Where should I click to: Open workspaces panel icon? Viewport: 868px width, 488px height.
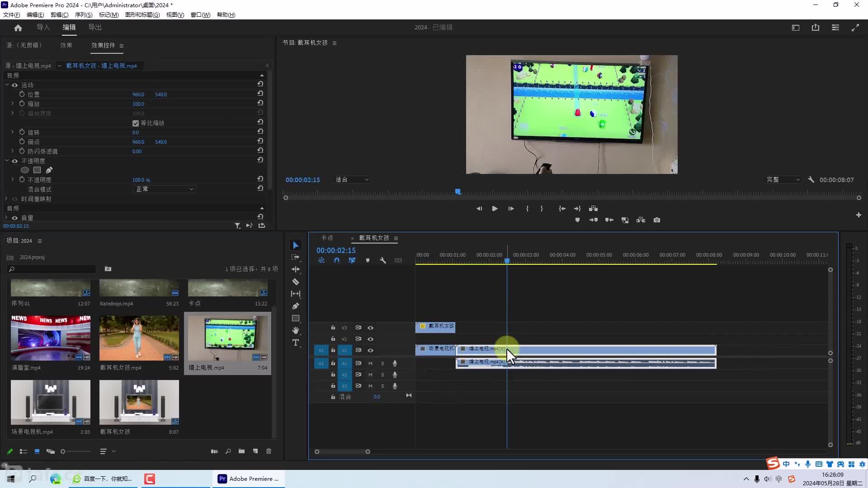click(x=796, y=28)
